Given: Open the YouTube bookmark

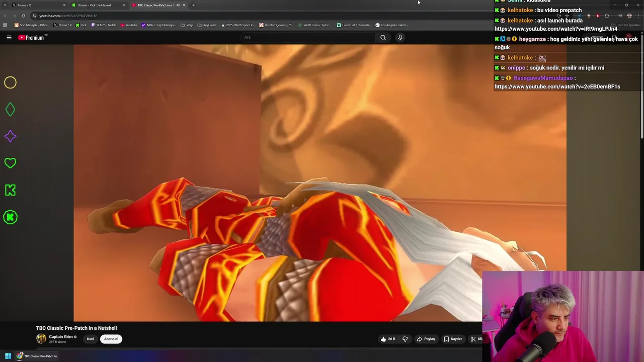Looking at the screenshot, I should pos(129,25).
